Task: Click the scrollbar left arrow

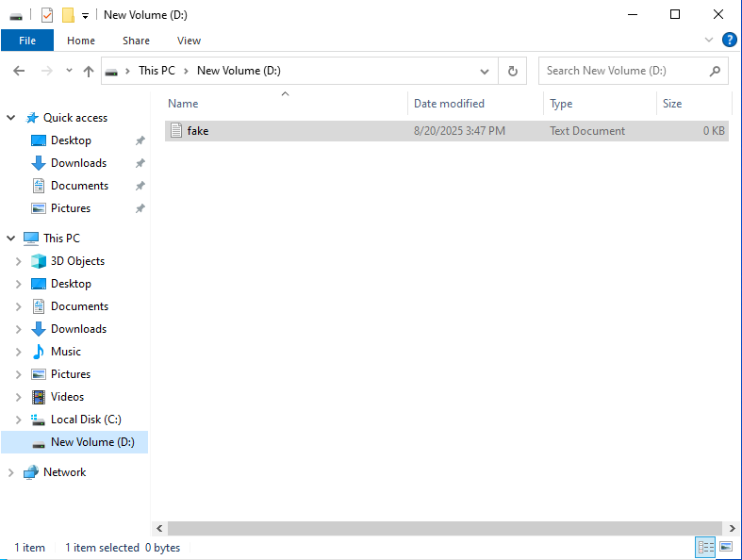Action: tap(159, 528)
